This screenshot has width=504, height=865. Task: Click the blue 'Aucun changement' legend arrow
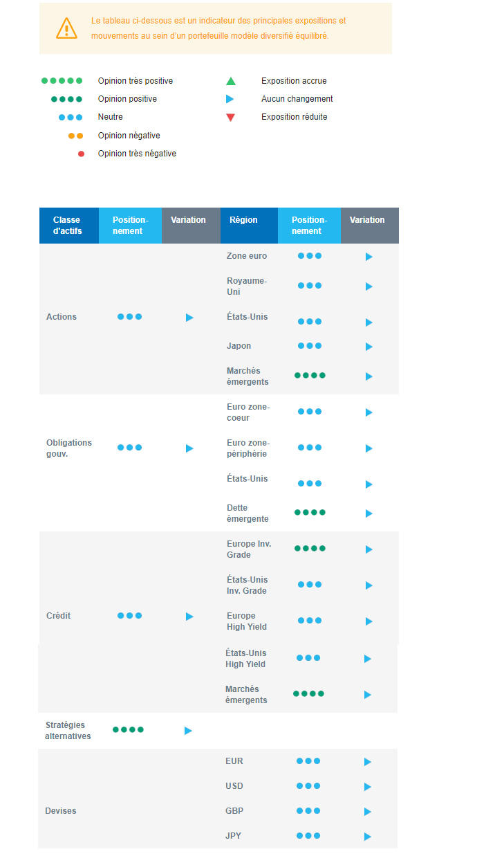click(230, 99)
